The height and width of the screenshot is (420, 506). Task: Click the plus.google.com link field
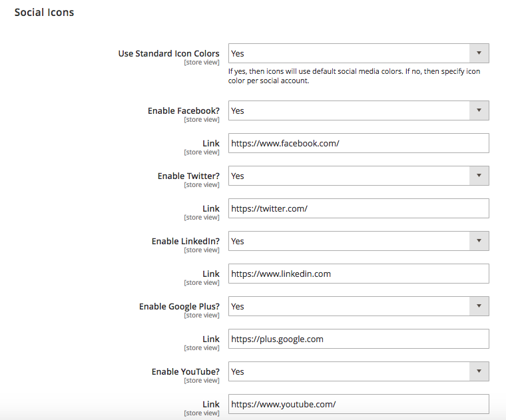(x=358, y=339)
